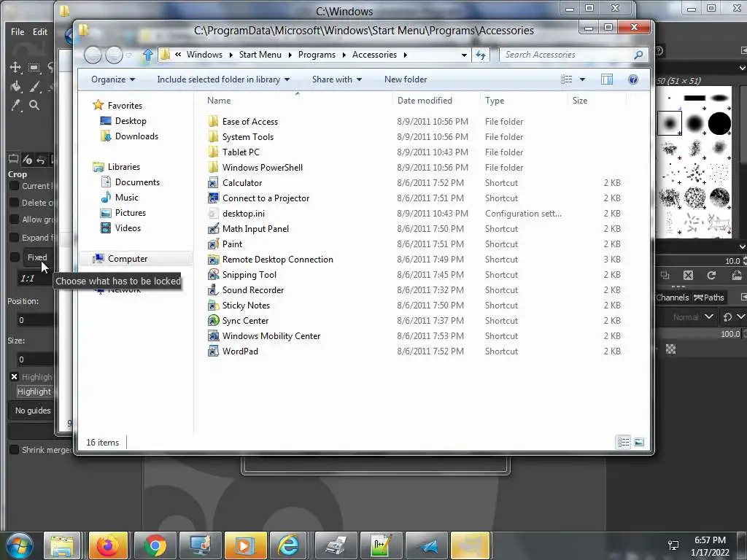
Task: Uncheck the Highlight checkbox
Action: point(15,377)
